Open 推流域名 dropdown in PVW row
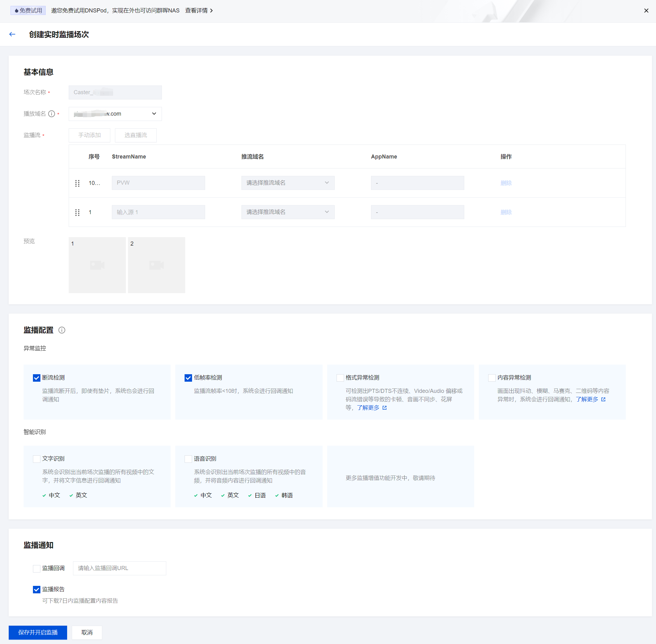 (288, 183)
